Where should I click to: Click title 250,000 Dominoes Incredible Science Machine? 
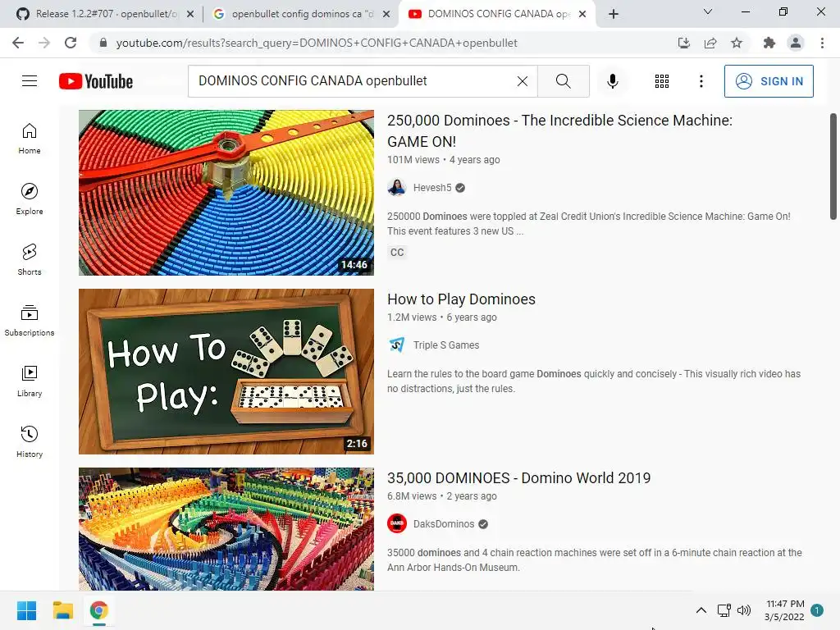pyautogui.click(x=559, y=130)
